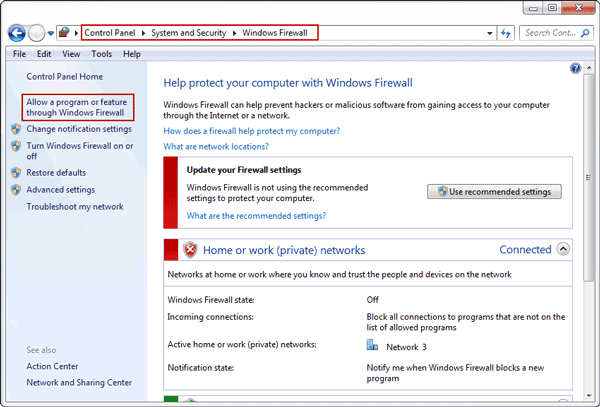The width and height of the screenshot is (600, 407).
Task: Expand arrow before Control Panel breadcrumb
Action: [x=77, y=33]
